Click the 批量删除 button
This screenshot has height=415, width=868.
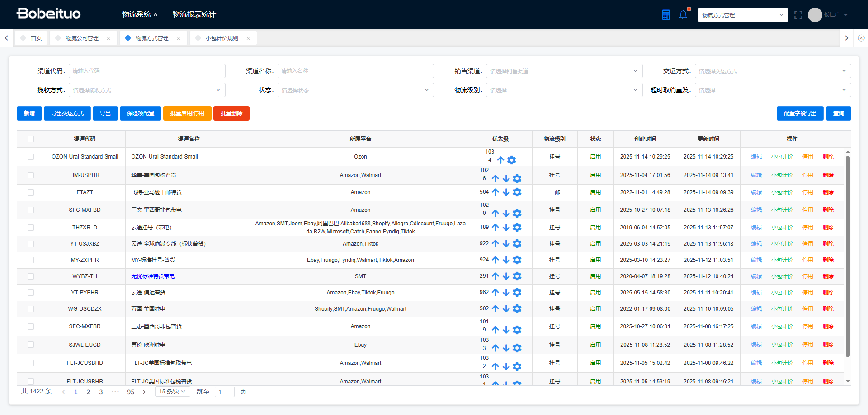231,113
